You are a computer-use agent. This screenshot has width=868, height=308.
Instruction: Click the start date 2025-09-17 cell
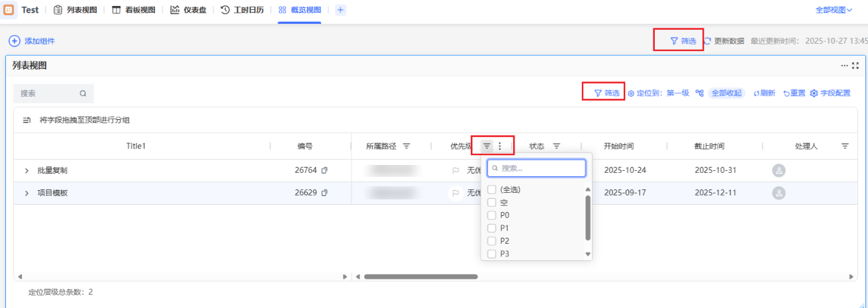[x=625, y=193]
